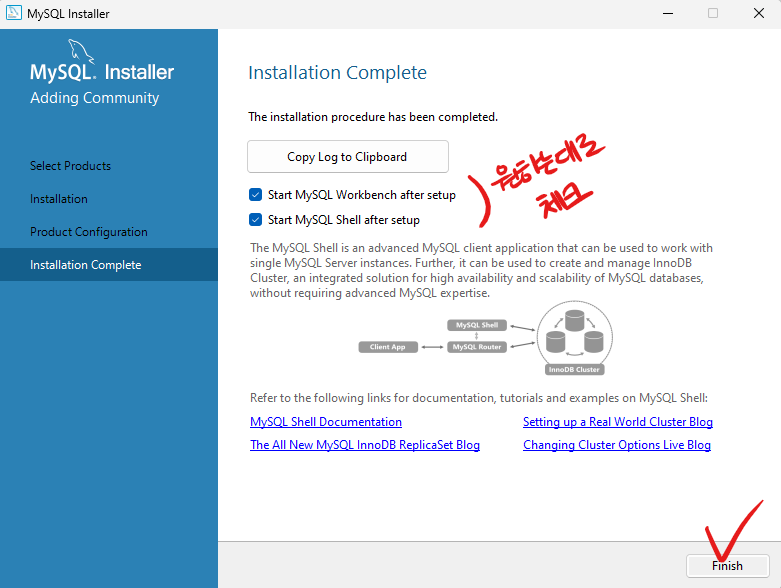The width and height of the screenshot is (781, 588).
Task: Click the MySQL Shell description paragraph
Action: (481, 270)
